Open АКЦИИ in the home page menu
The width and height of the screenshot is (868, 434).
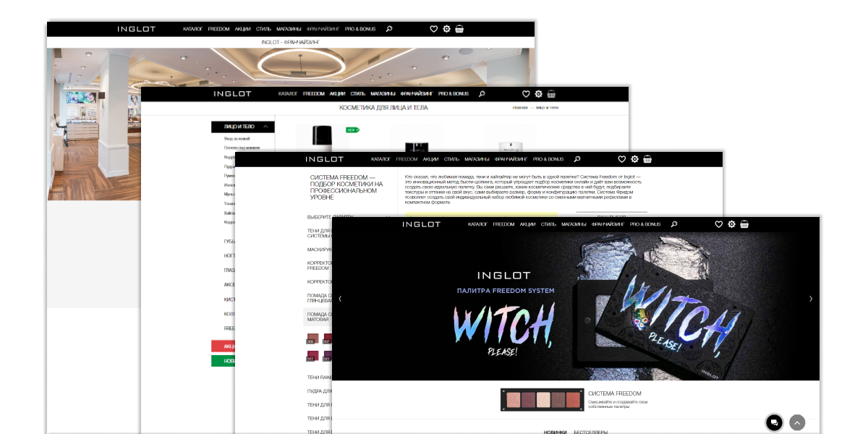coord(527,224)
